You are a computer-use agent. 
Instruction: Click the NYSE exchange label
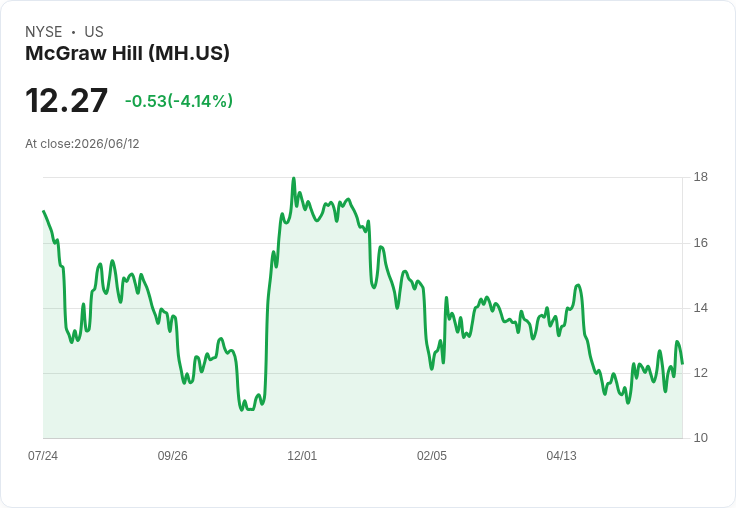click(44, 32)
